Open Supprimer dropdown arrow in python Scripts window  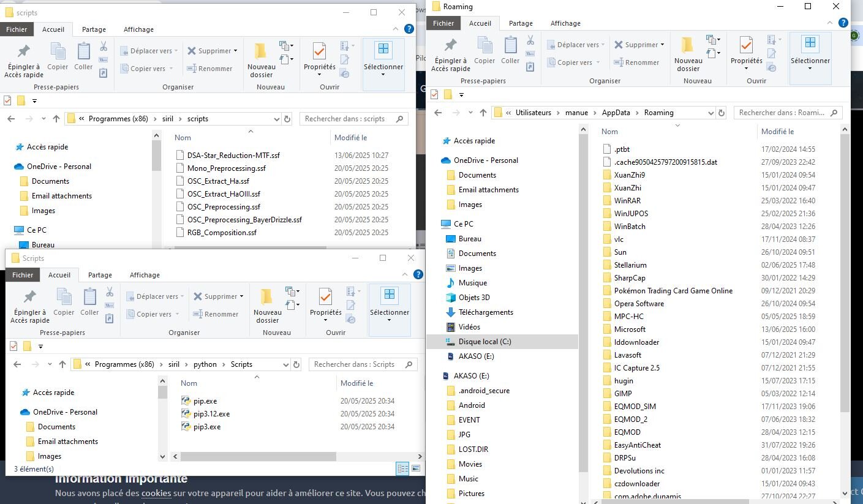click(242, 296)
